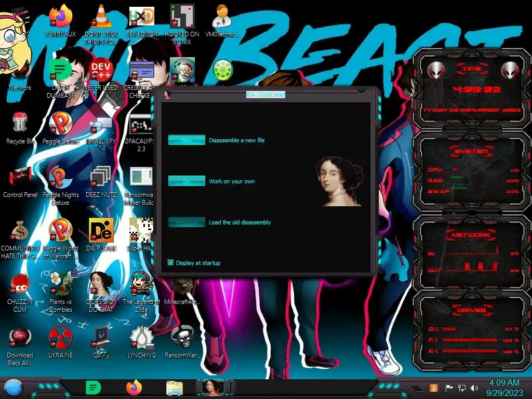The height and width of the screenshot is (399, 532).
Task: Click the portrait image in IDA dialog
Action: point(339,181)
